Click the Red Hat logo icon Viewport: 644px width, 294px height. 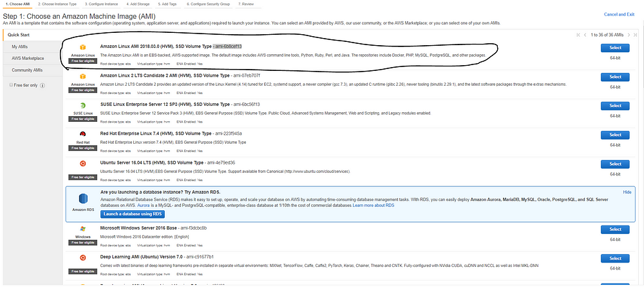point(82,135)
